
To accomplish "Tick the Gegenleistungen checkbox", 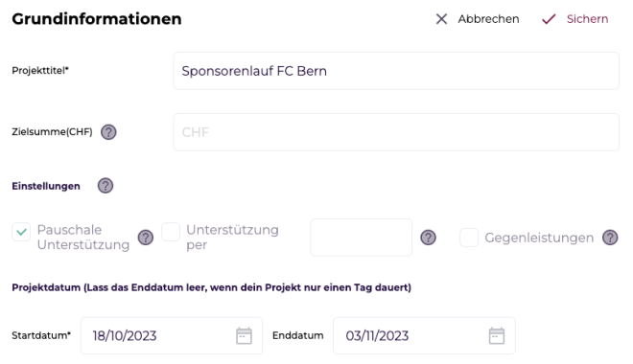I will [469, 238].
